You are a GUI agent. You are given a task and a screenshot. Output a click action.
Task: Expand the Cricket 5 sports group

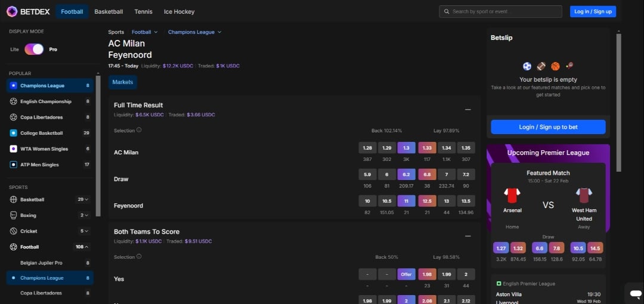(x=84, y=231)
